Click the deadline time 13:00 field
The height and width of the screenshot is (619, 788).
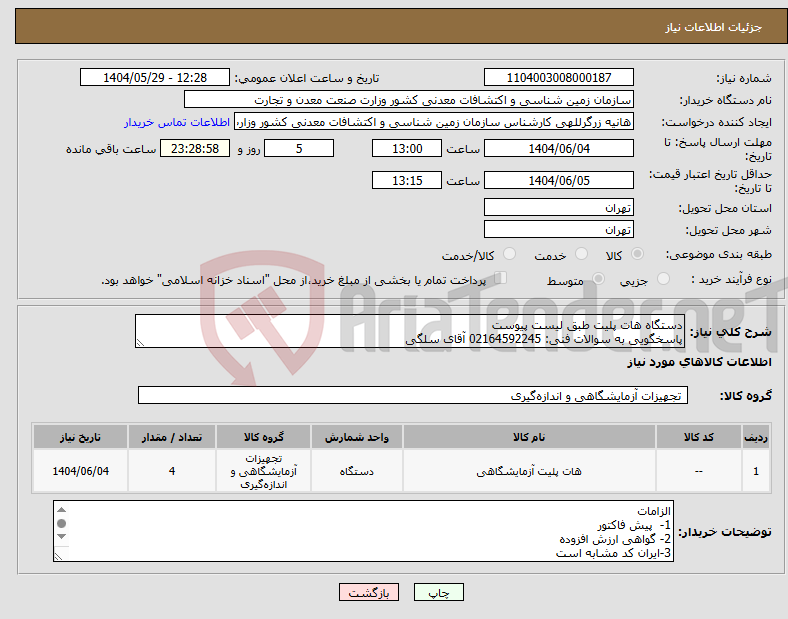point(407,148)
